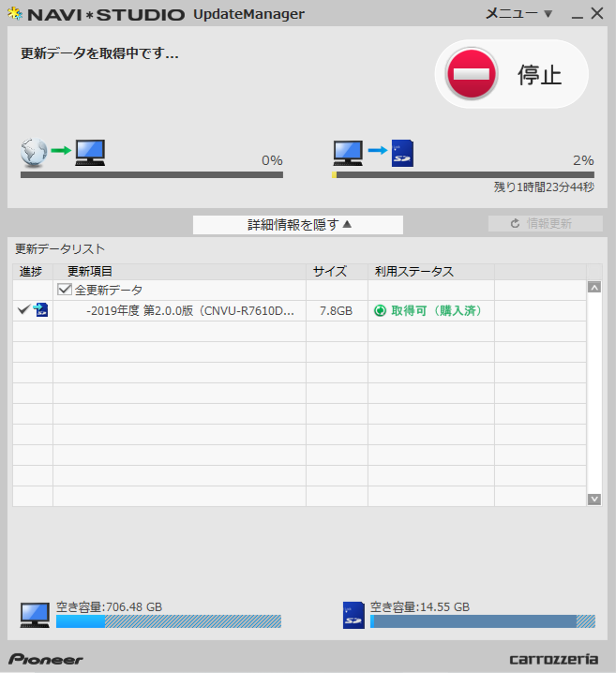Screen dimensions: 616x673
Task: Click the 0% download percentage label
Action: tap(272, 160)
